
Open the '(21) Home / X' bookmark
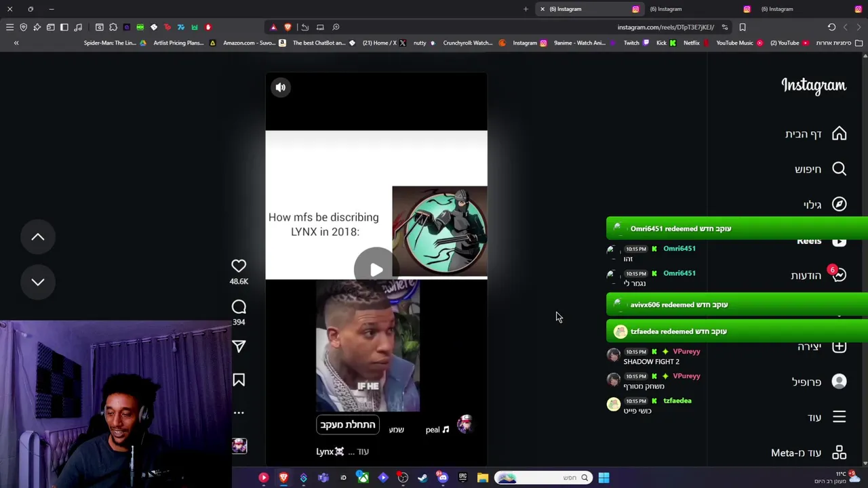tap(384, 43)
